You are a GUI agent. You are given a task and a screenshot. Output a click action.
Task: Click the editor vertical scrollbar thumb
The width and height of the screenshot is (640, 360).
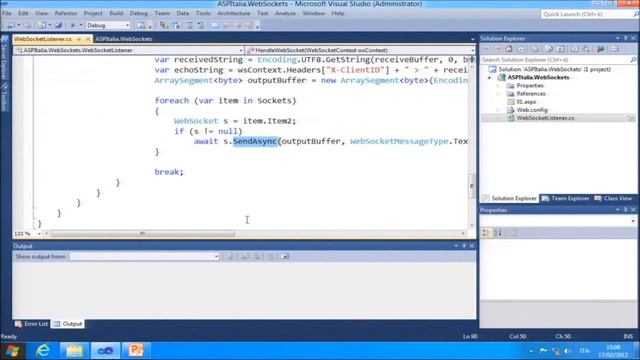tap(472, 186)
